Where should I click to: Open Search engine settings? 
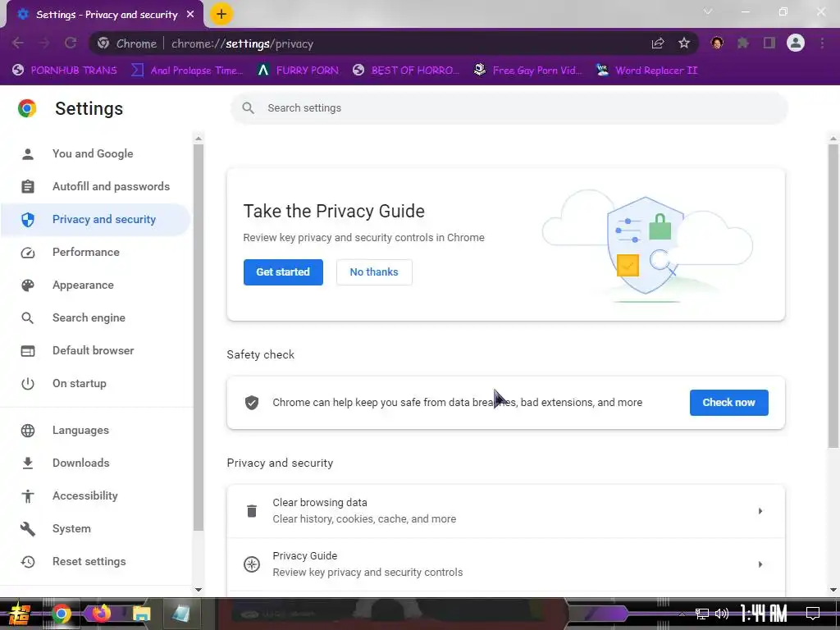[95, 317]
